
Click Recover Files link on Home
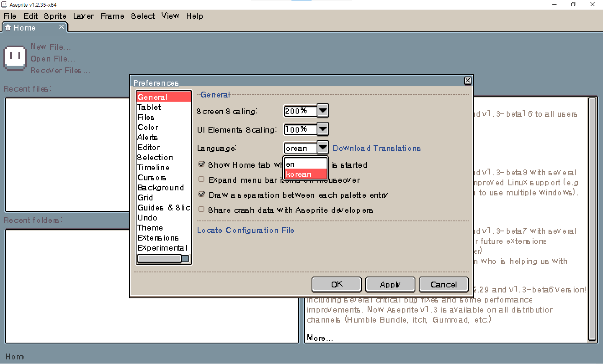[60, 71]
